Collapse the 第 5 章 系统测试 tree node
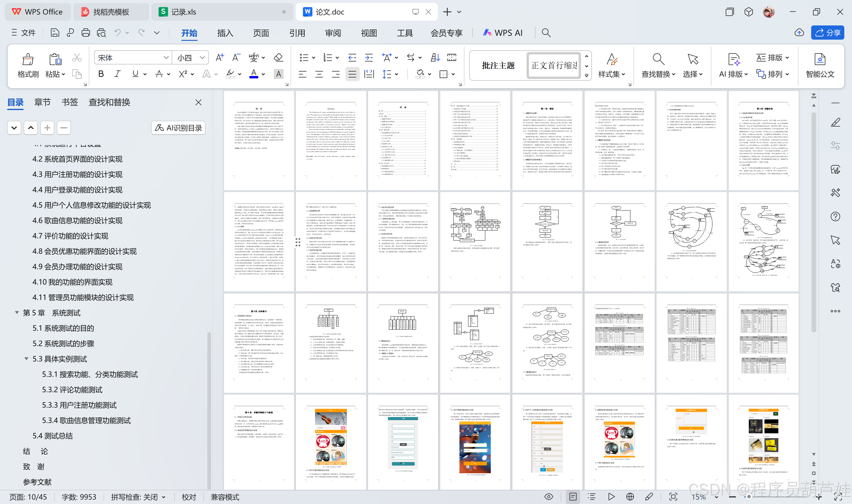The height and width of the screenshot is (504, 852). (x=17, y=312)
